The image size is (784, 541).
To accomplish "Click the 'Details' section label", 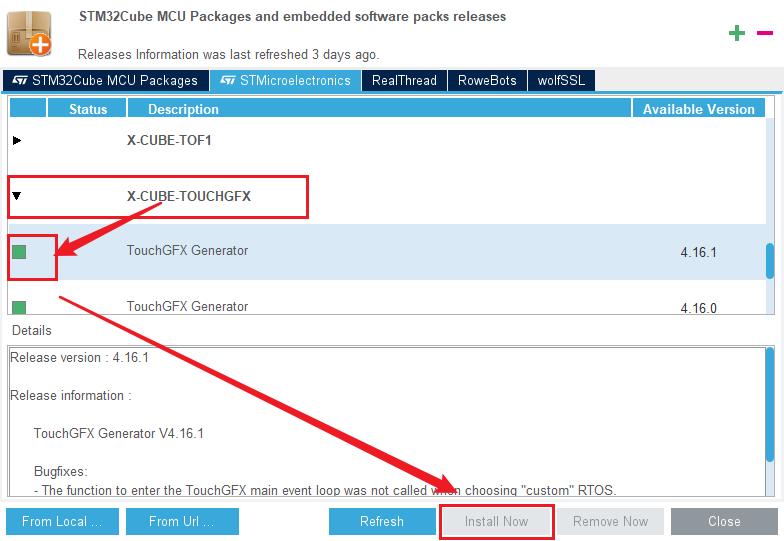I will coord(32,330).
